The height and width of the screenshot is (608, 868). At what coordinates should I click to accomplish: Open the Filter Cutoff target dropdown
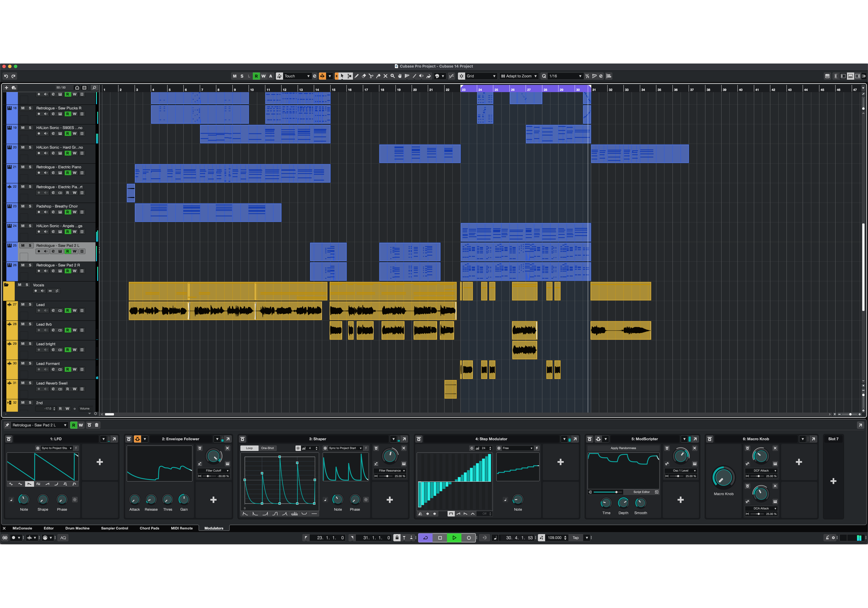tap(214, 471)
